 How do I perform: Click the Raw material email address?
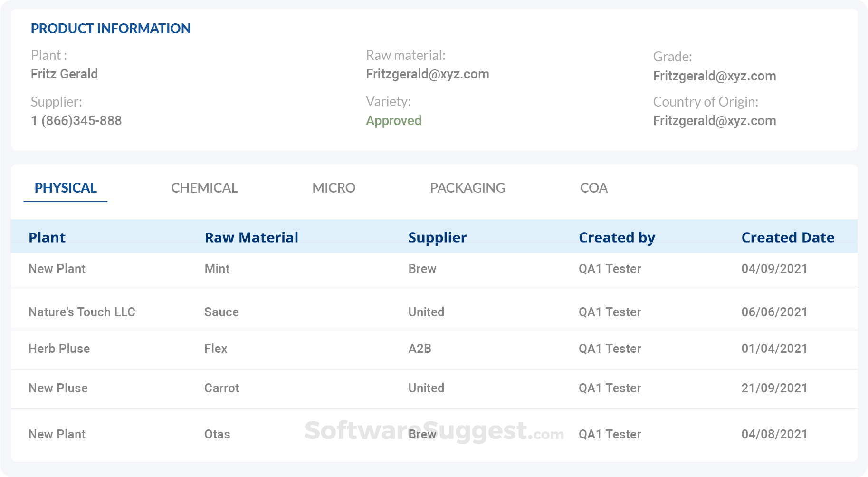427,74
